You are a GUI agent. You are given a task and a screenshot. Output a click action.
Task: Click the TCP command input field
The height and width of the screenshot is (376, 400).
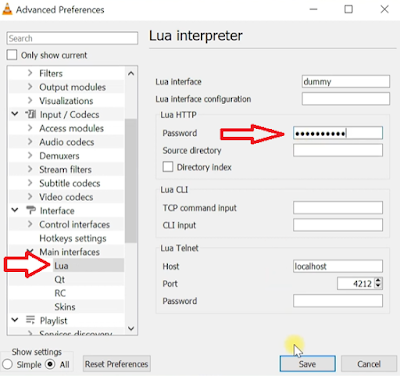click(x=338, y=208)
